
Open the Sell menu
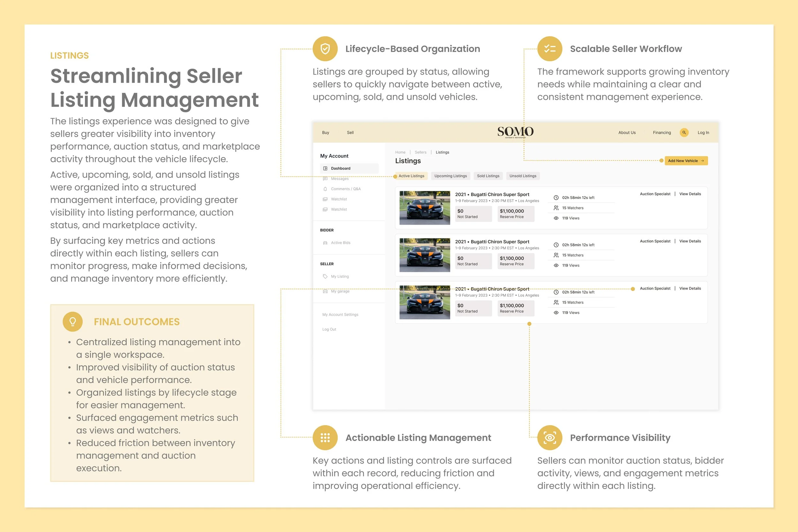[350, 133]
